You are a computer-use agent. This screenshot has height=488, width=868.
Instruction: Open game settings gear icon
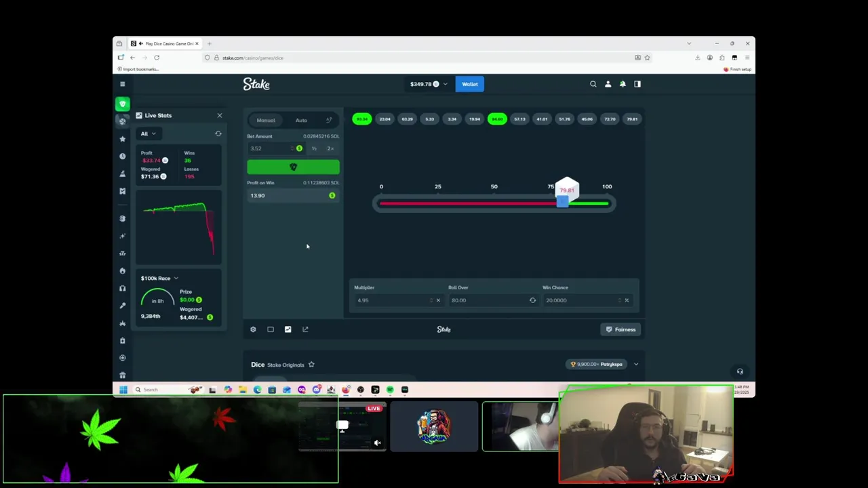tap(253, 329)
